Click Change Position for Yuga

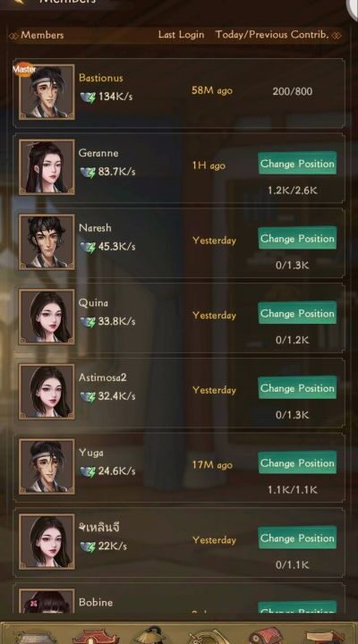(x=297, y=462)
